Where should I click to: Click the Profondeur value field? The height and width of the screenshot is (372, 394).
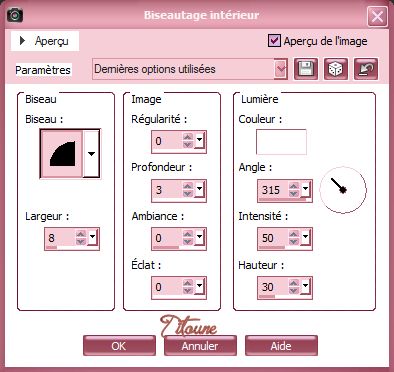tap(167, 190)
